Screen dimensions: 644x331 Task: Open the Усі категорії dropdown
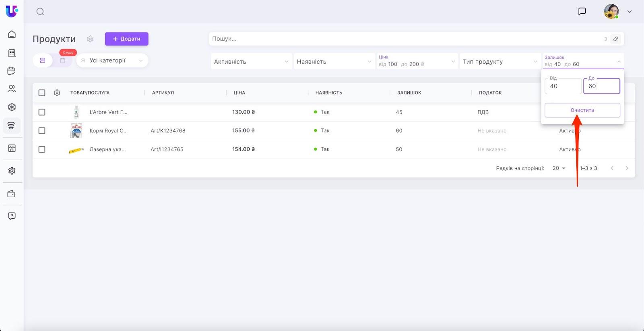point(112,60)
